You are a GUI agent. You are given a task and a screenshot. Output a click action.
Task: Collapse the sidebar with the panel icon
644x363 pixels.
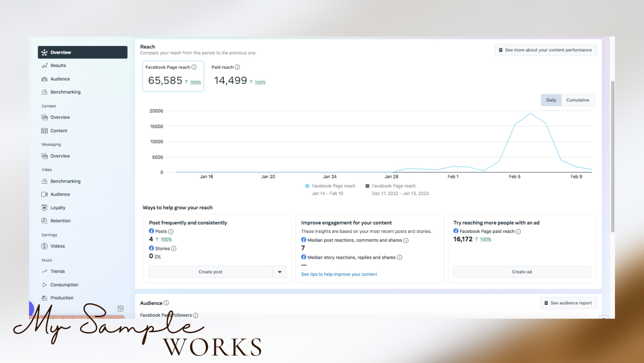coord(121,308)
